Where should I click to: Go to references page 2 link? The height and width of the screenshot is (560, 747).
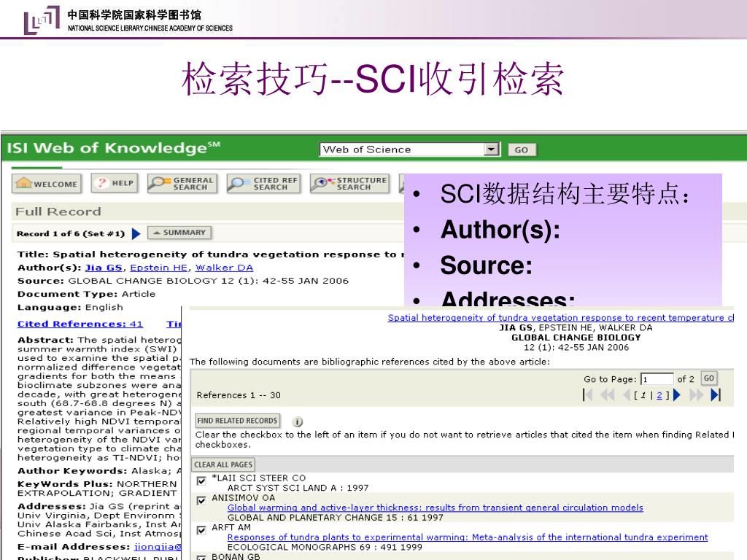[659, 395]
